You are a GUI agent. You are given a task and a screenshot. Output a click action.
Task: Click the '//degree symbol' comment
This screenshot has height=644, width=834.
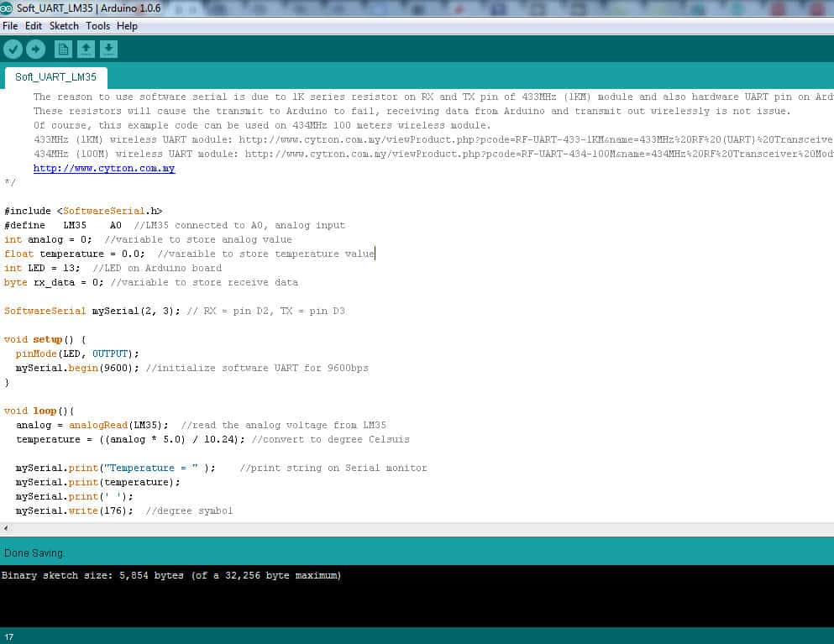[x=189, y=511]
